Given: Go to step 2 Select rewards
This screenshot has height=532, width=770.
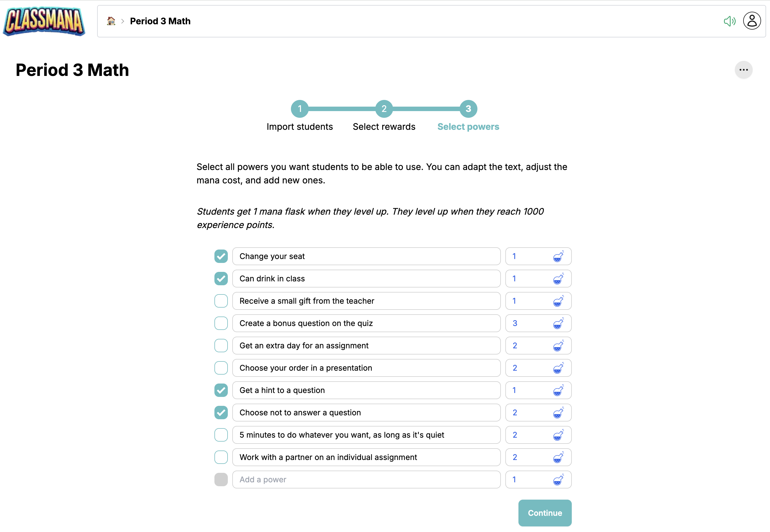Looking at the screenshot, I should [384, 109].
